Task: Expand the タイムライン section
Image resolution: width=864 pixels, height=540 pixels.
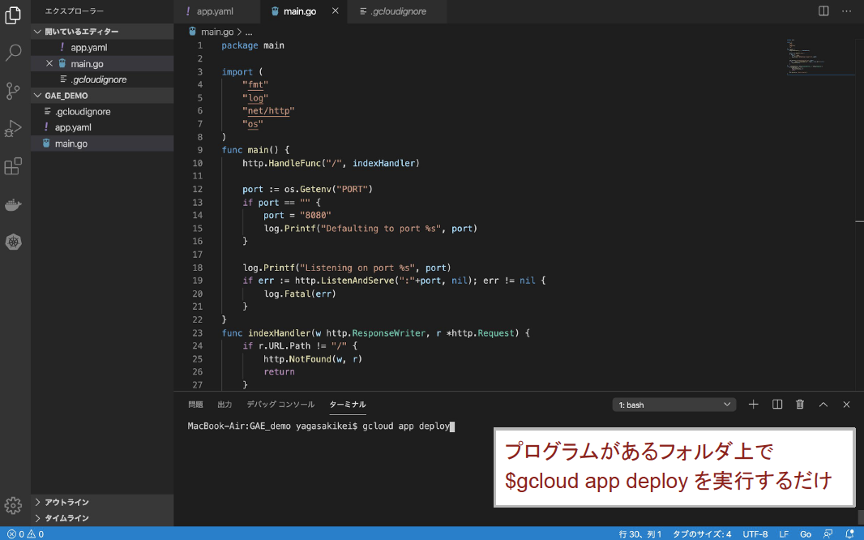Action: coord(102,518)
